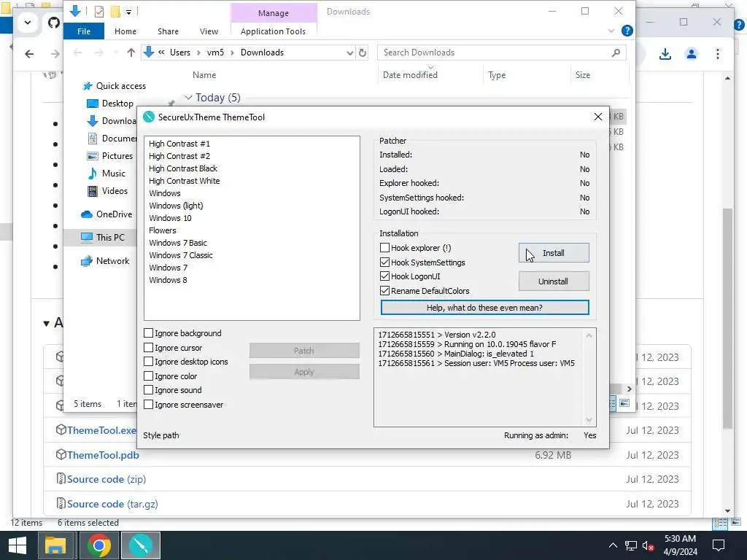Open Music in the navigation pane
This screenshot has width=747, height=560.
107,174
